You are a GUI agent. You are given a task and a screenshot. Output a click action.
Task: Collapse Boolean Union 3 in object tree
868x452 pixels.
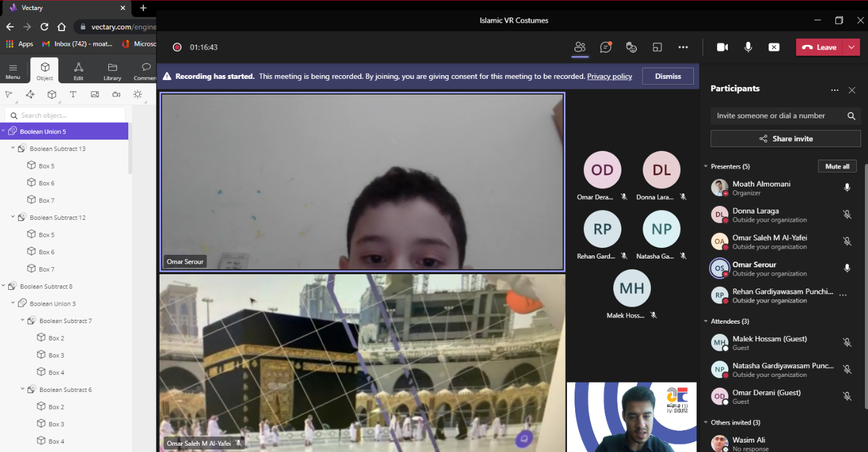(13, 304)
